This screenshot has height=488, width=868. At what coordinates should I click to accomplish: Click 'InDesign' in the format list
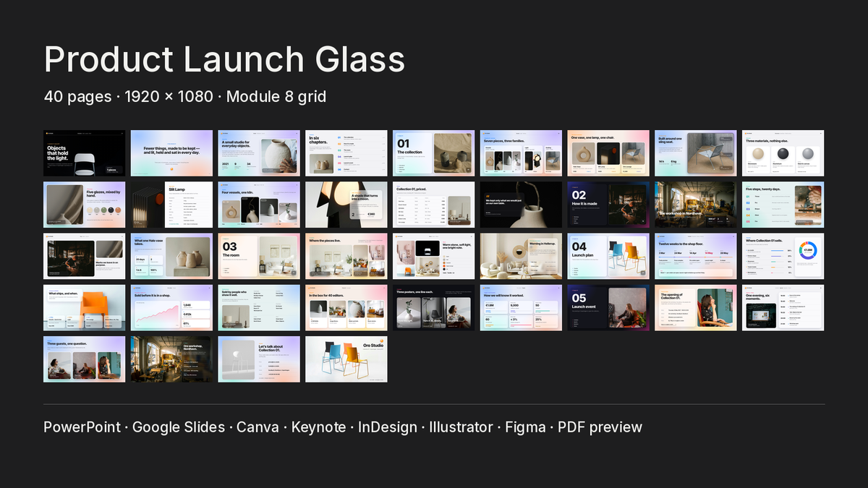pyautogui.click(x=388, y=427)
